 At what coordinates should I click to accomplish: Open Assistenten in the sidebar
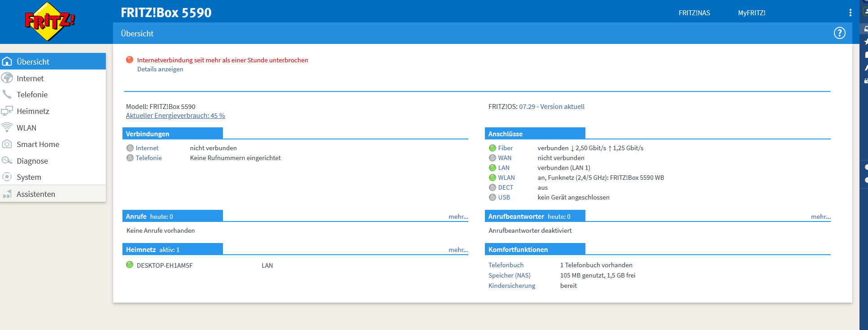pos(53,194)
